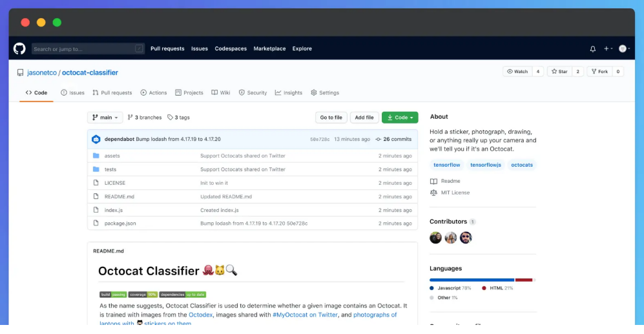Switch to the Actions tab
The width and height of the screenshot is (644, 334).
[154, 93]
